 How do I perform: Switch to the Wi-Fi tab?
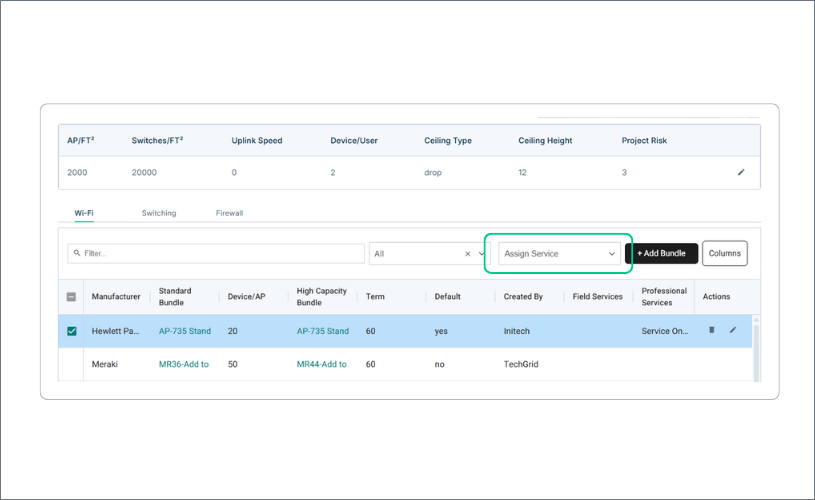pyautogui.click(x=84, y=213)
